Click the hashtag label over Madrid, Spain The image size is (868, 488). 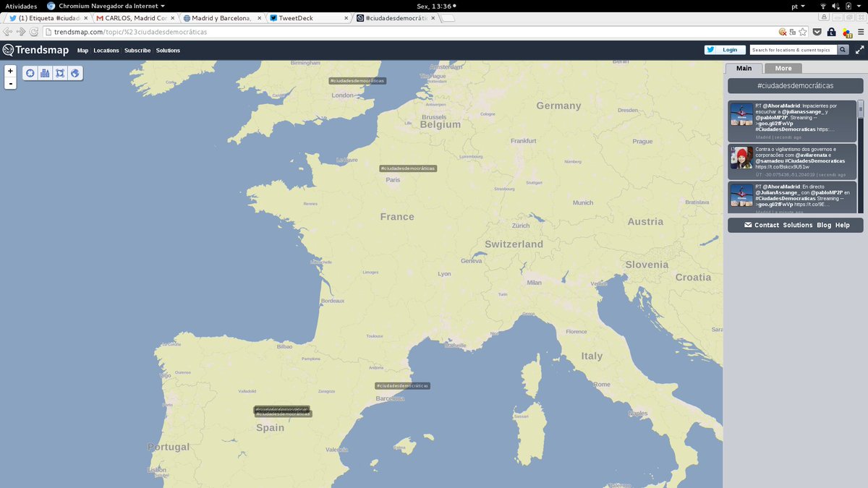pos(283,414)
